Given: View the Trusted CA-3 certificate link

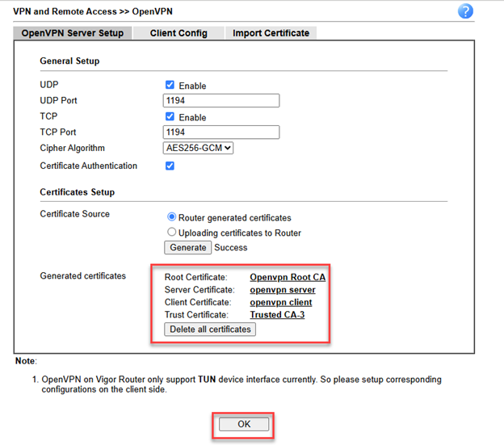Looking at the screenshot, I should click(277, 315).
